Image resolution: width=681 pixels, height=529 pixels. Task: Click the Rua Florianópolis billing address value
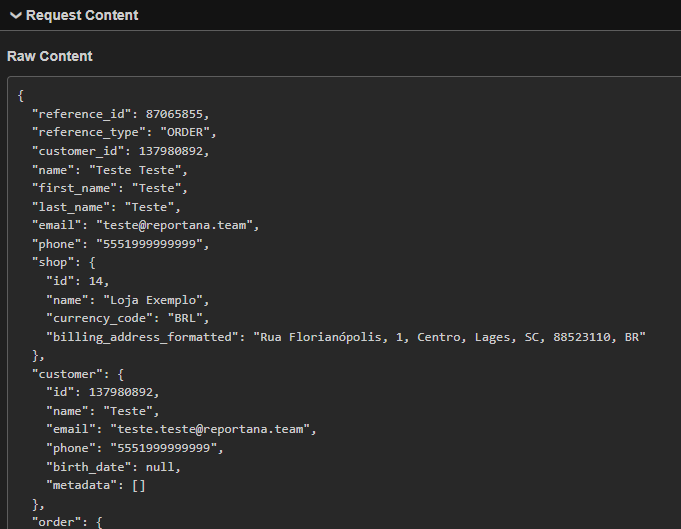click(450, 338)
